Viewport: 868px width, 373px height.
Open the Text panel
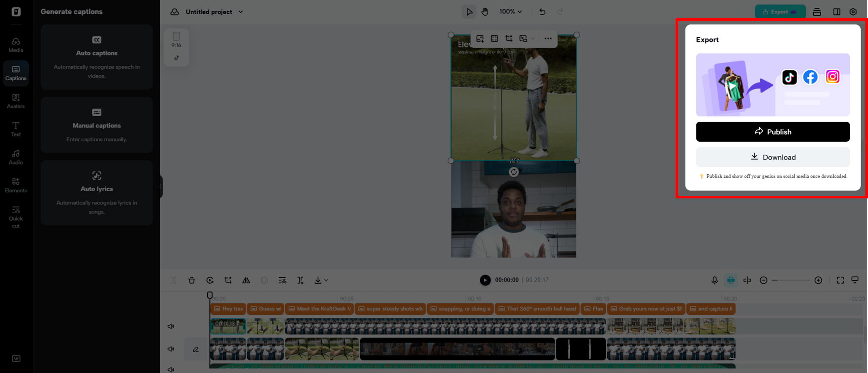(16, 129)
